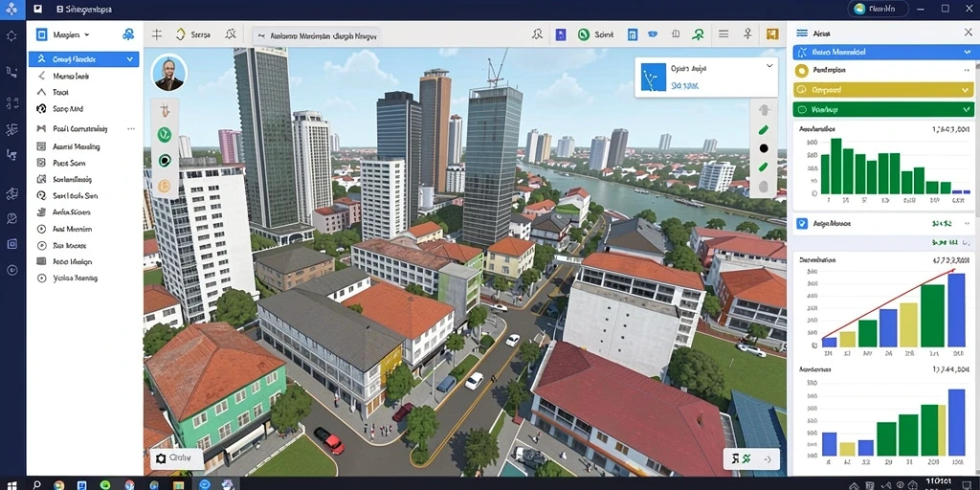Viewport: 980px width, 490px height.
Task: Pick the black dot swatch in the right floating toolbar
Action: coord(763,148)
